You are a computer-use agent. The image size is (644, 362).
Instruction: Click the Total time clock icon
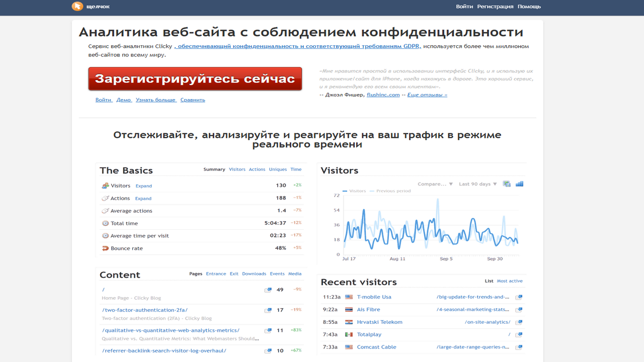pos(105,223)
